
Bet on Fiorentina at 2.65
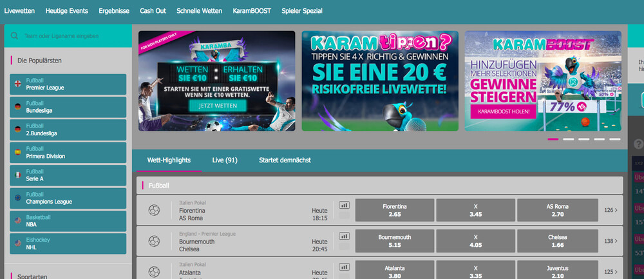pos(395,211)
